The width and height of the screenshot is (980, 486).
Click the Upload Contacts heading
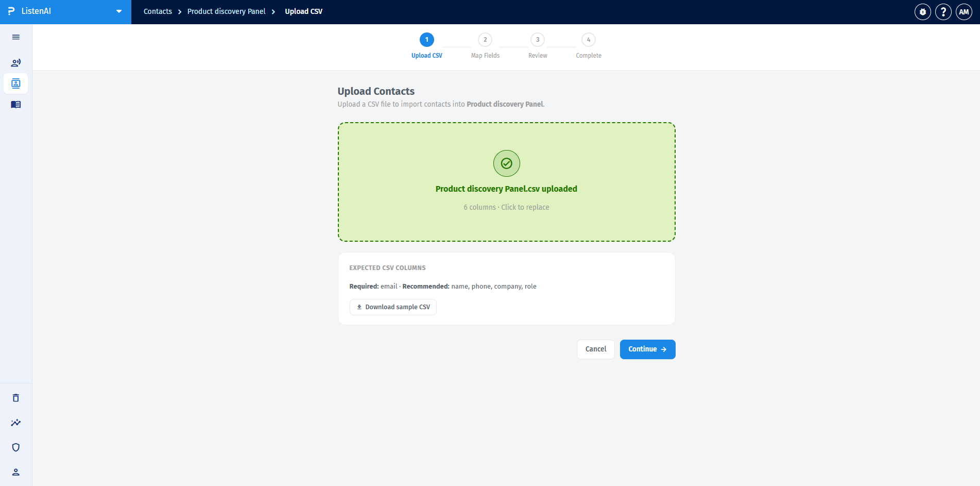coord(376,91)
